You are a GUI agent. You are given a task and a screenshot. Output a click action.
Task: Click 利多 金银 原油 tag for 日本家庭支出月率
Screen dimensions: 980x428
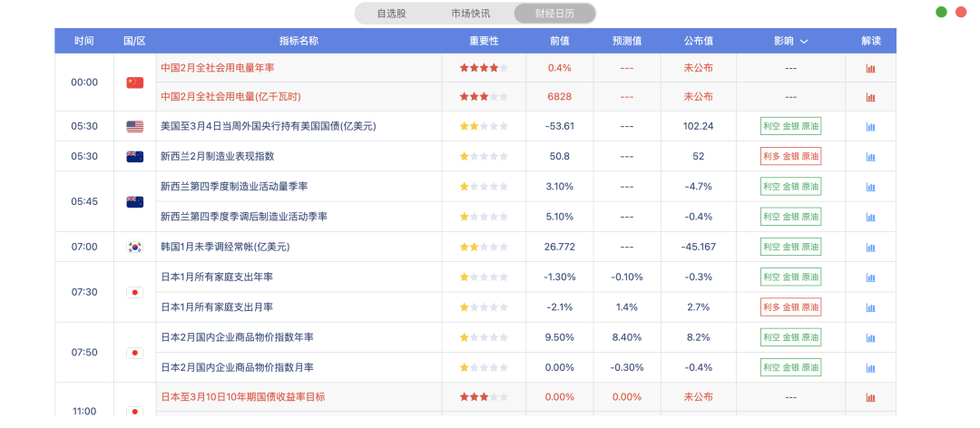(x=790, y=307)
